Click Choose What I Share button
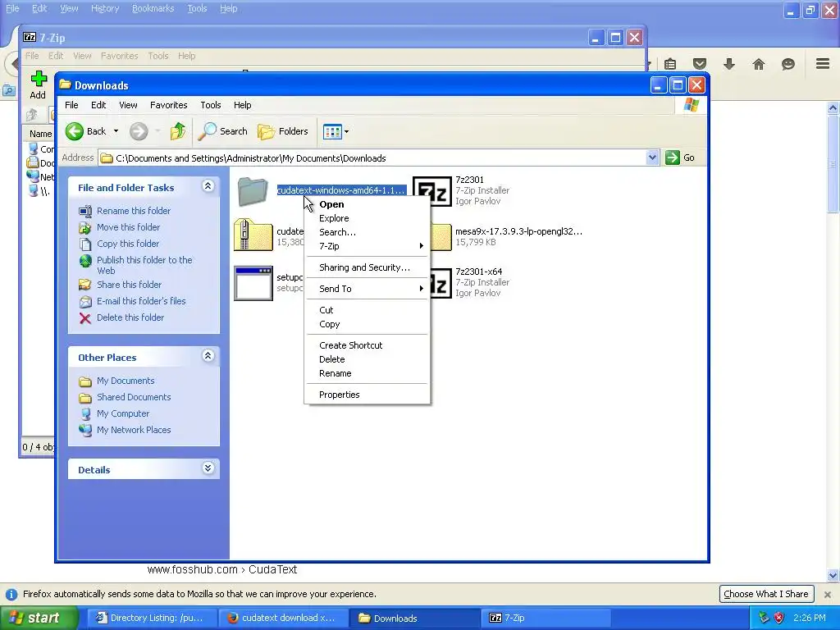 (x=766, y=594)
